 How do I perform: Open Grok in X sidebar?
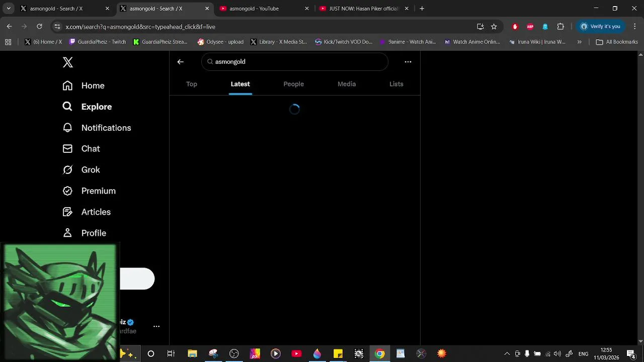81,170
